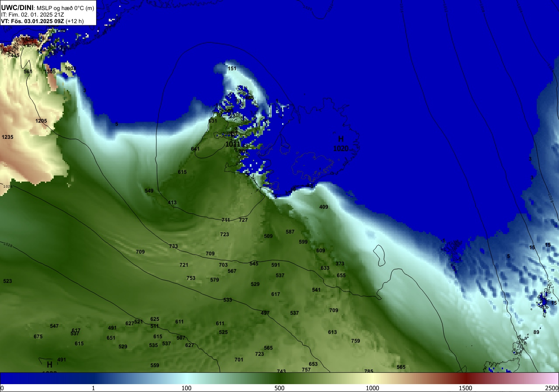Click the height value 561

(28, 72)
